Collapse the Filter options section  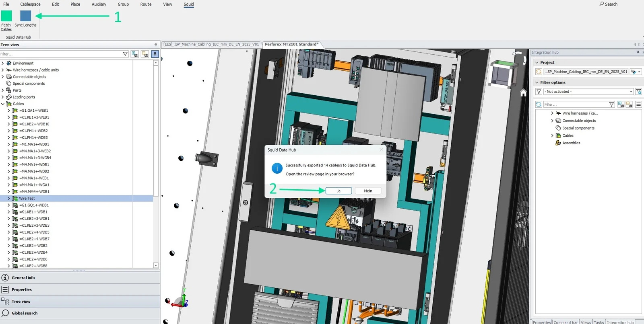pos(537,82)
